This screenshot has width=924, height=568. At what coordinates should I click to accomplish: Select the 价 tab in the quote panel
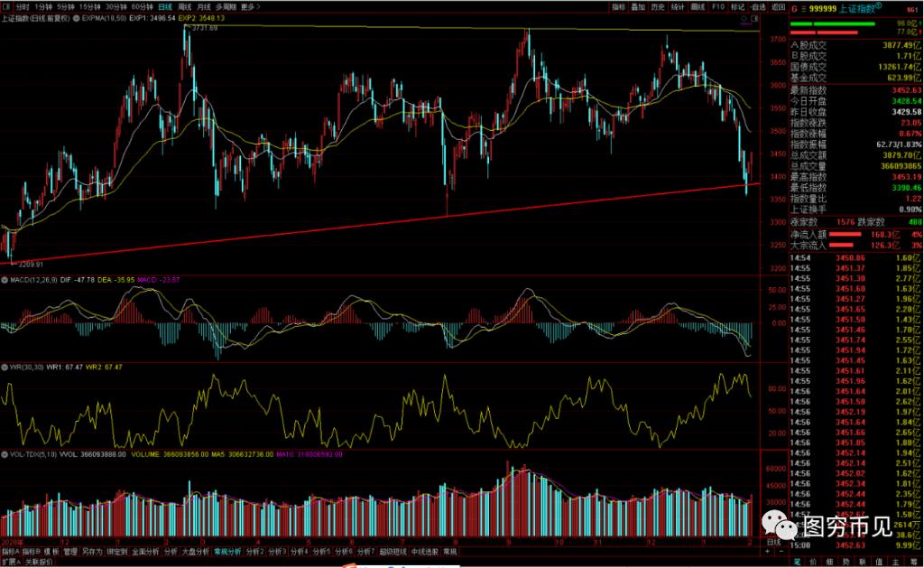point(814,562)
